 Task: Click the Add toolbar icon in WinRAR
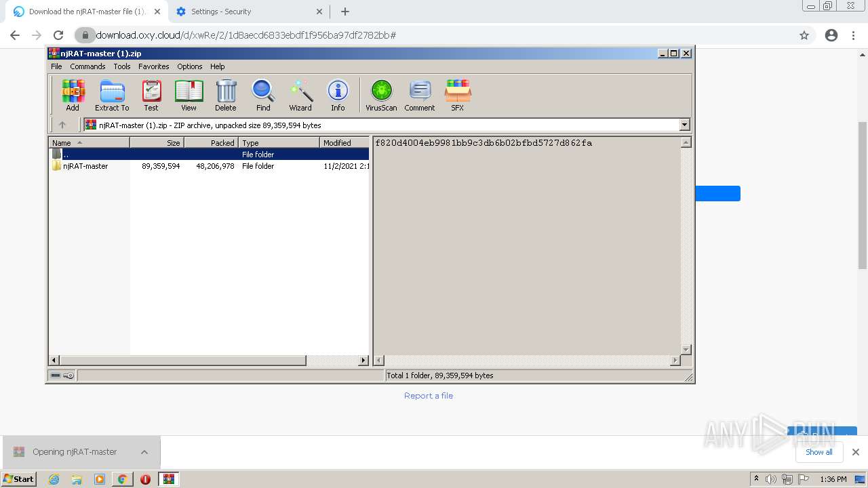point(73,95)
